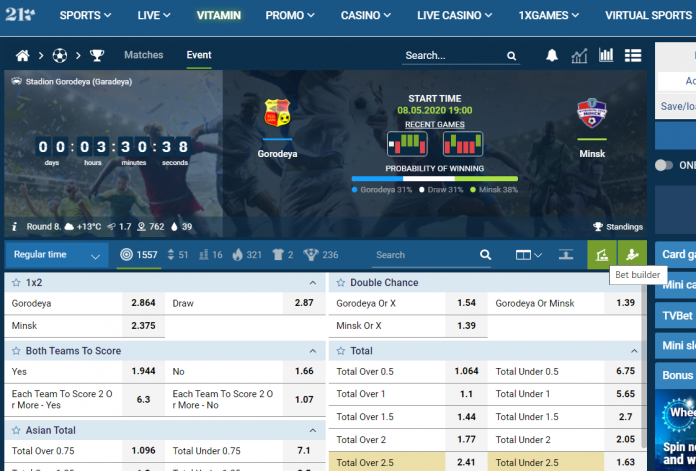This screenshot has height=471, width=696.
Task: Click the Gorodeya team logo
Action: pos(277,112)
